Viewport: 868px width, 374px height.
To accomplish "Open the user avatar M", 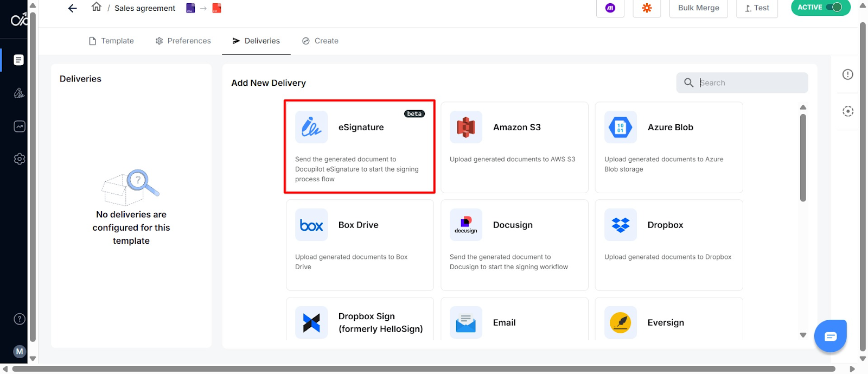I will pos(20,351).
